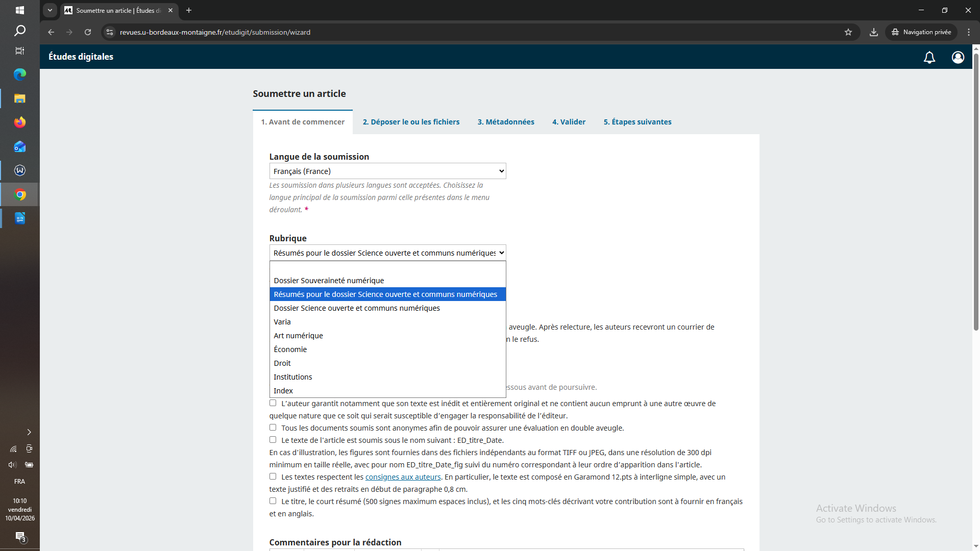Choose Art numérique from the Rubrique list

[298, 336]
